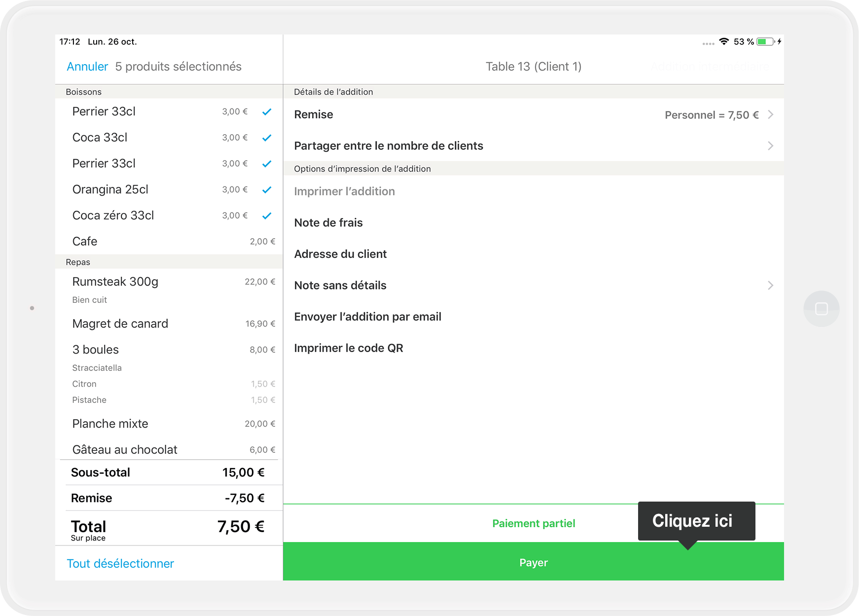The image size is (859, 616).
Task: Select Gâteau au chocolat item
Action: [x=169, y=449]
